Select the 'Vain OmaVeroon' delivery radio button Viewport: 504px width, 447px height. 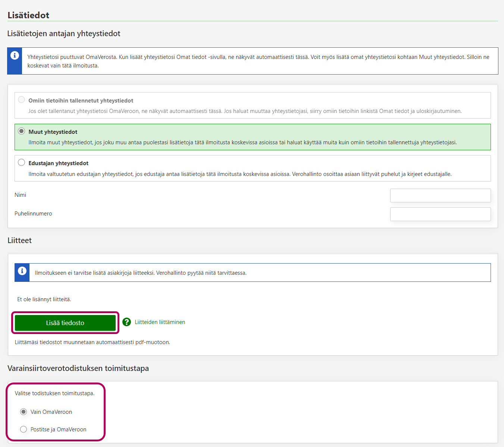click(24, 412)
